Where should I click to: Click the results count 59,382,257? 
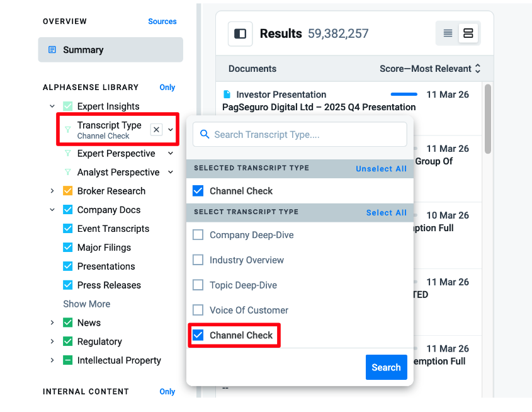click(x=338, y=33)
